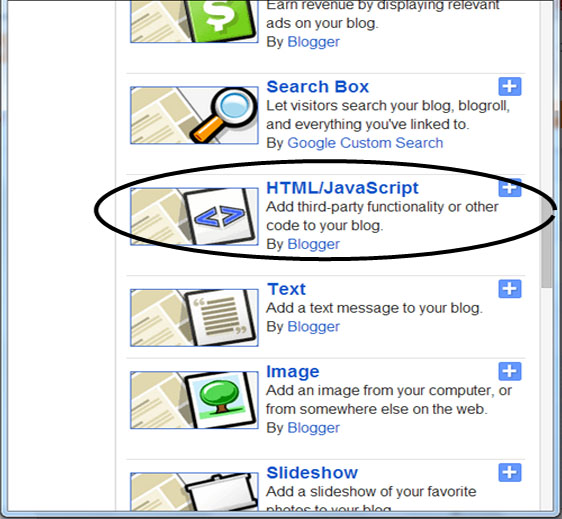Add the Search Box gadget with plus icon

pyautogui.click(x=510, y=86)
